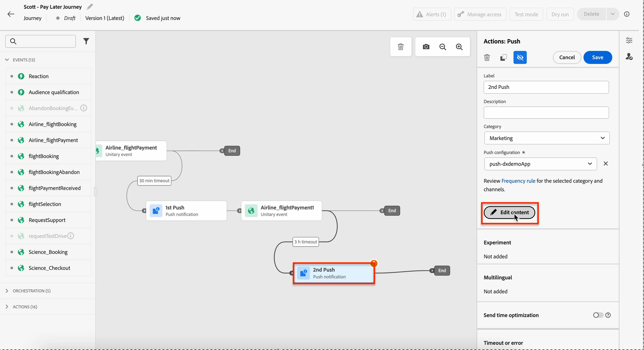
Task: Cancel the Push action changes
Action: (x=567, y=57)
